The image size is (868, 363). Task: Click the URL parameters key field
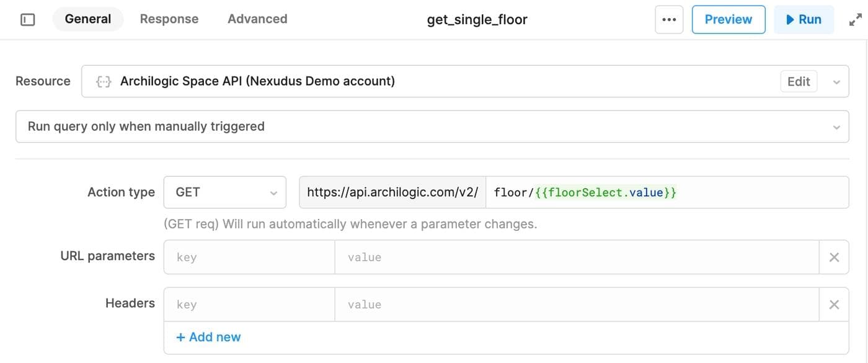pos(249,257)
